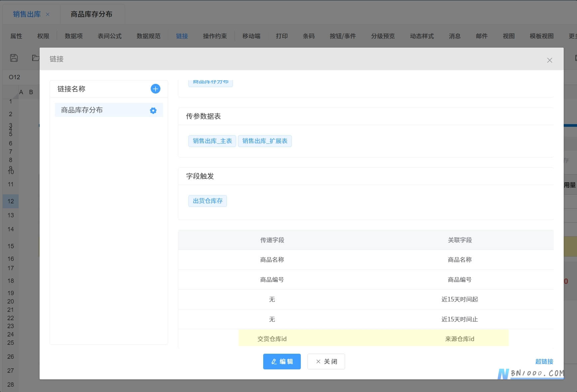
Task: Open the 移动端 menu
Action: pyautogui.click(x=251, y=36)
